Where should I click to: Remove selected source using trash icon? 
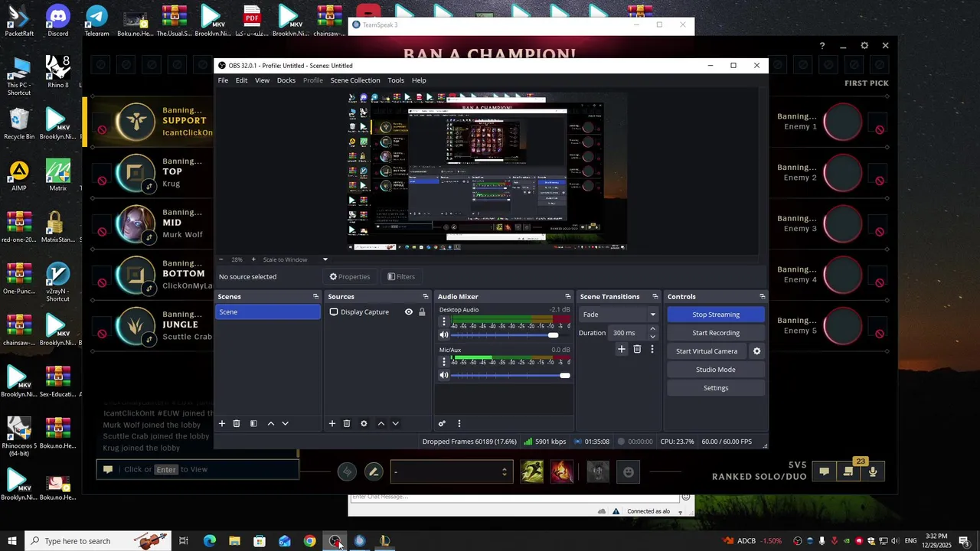tap(347, 423)
